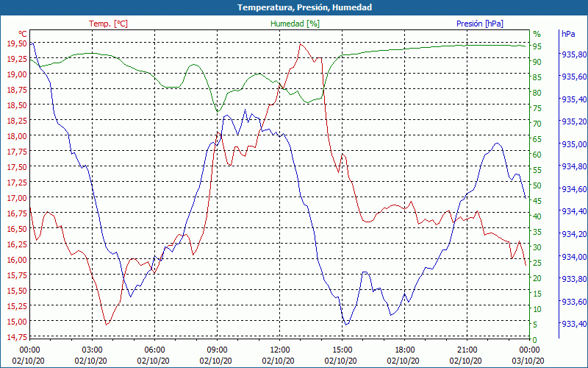Click the green humidity axis value 0

point(535,340)
